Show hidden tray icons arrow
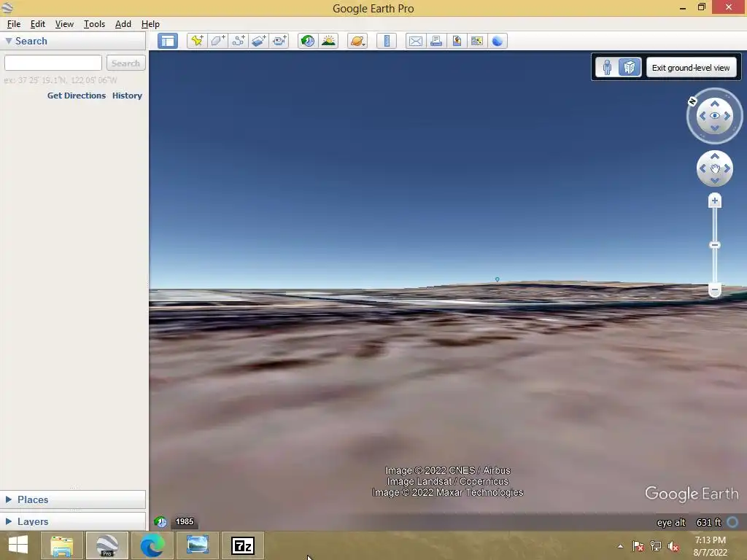747x560 pixels. tap(620, 546)
